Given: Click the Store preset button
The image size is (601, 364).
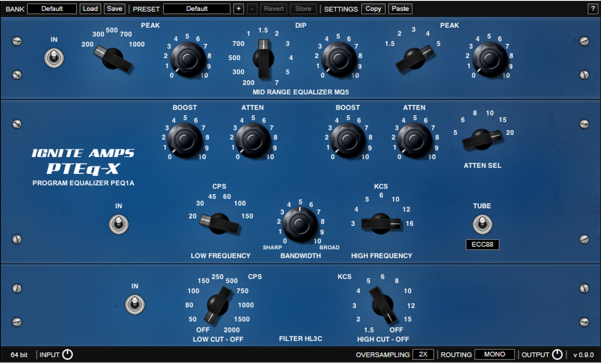Looking at the screenshot, I should pyautogui.click(x=304, y=9).
